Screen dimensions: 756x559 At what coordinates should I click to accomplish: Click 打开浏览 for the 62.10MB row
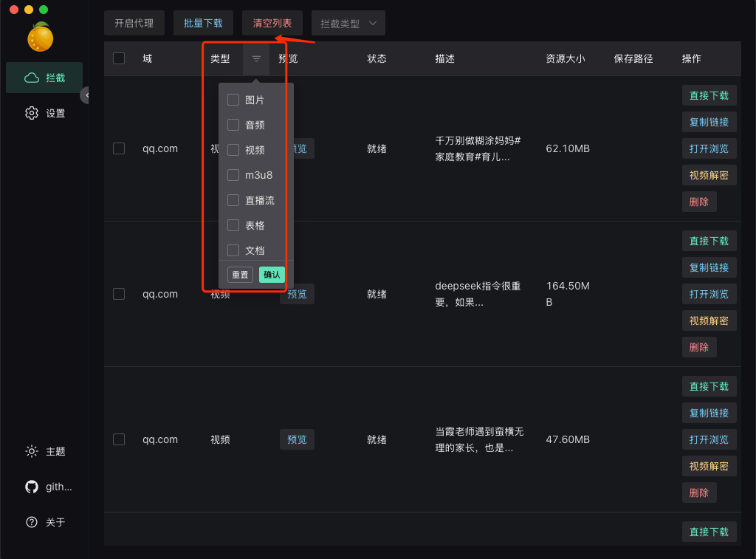tap(709, 148)
